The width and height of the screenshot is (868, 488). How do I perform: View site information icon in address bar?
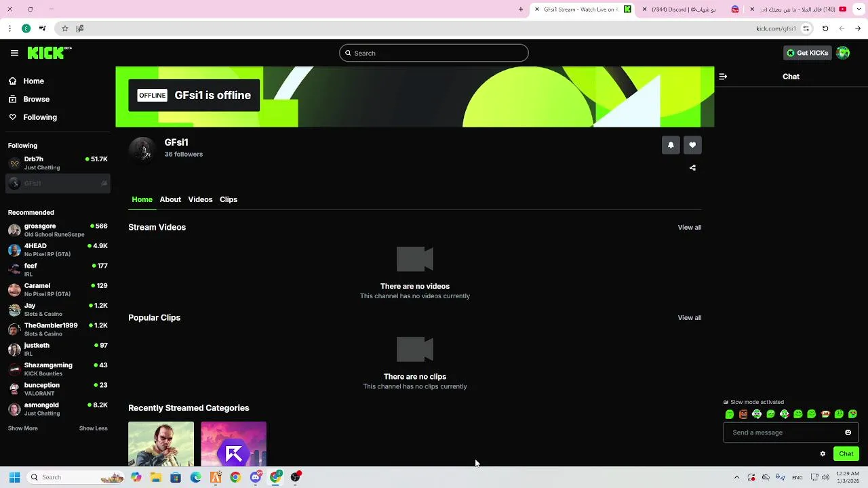tap(806, 28)
